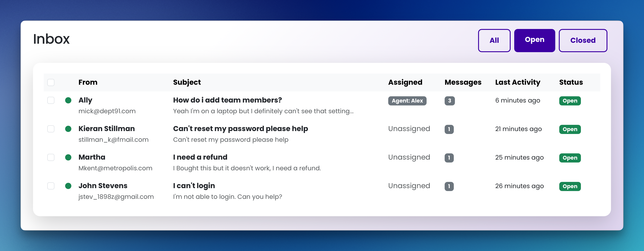Screen dimensions: 644x251
Task: Open the 'How do i add team members?' conversation
Action: (227, 100)
